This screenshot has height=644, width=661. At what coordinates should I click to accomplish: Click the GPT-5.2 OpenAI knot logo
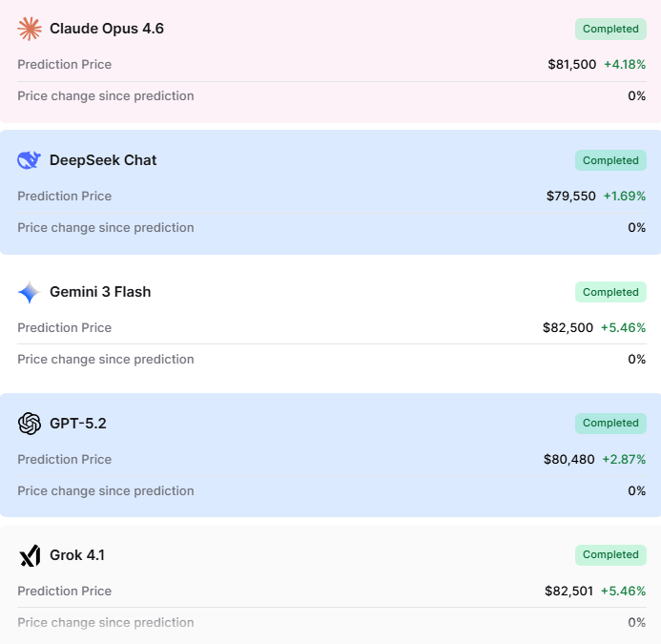(x=30, y=424)
